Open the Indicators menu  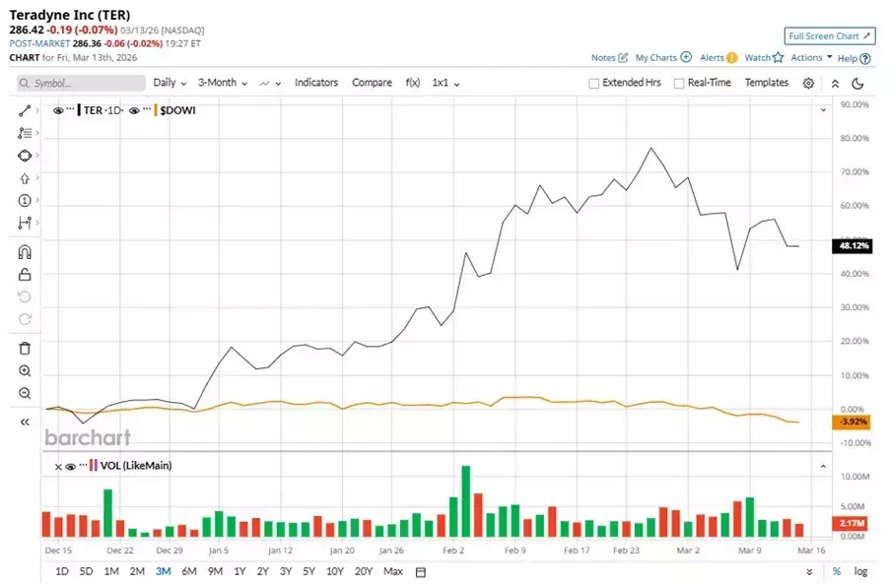click(316, 83)
